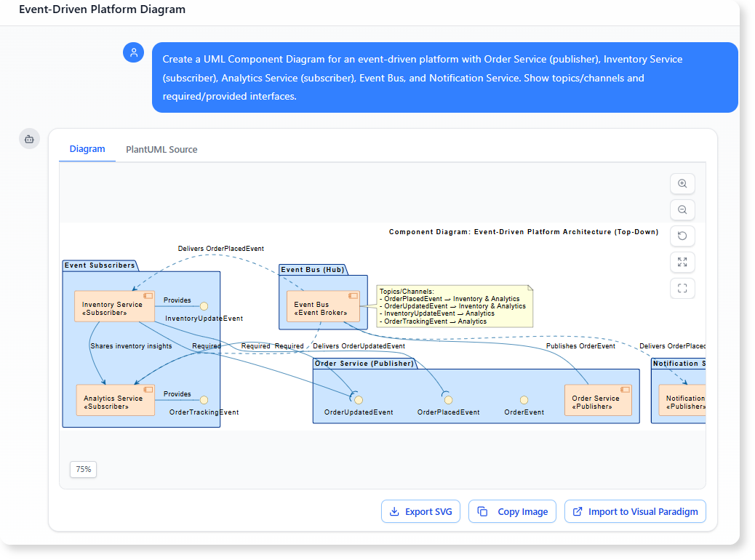Open Import to Visual Paradigm
Viewport: 755px width, 560px height.
coord(634,511)
